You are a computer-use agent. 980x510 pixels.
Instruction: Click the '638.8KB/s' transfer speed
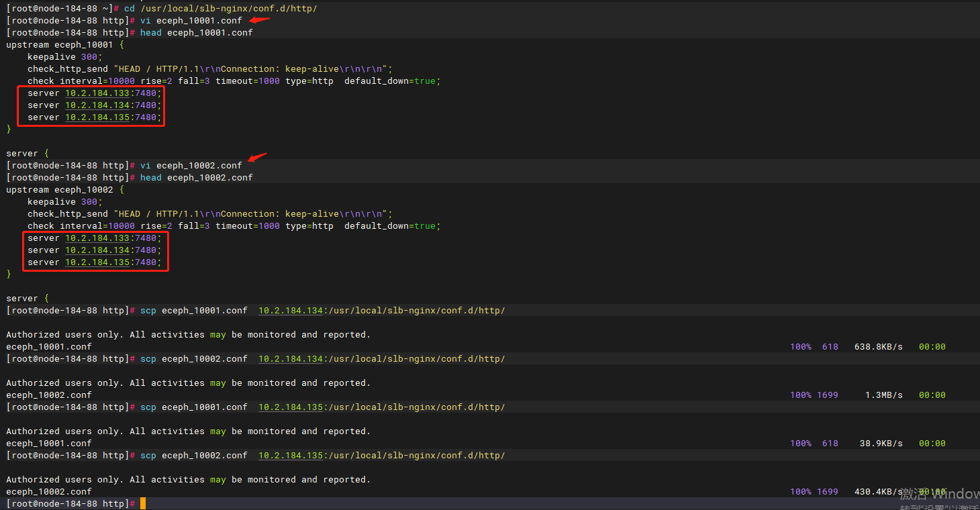(x=879, y=346)
